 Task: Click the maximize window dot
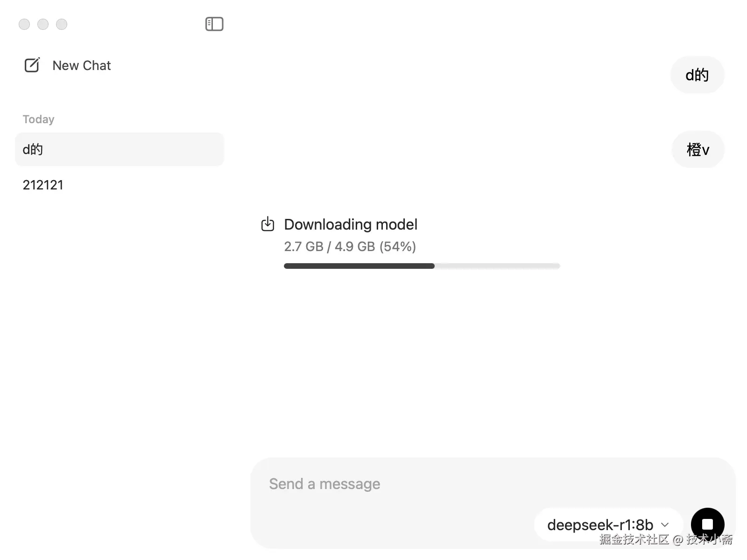pyautogui.click(x=62, y=24)
